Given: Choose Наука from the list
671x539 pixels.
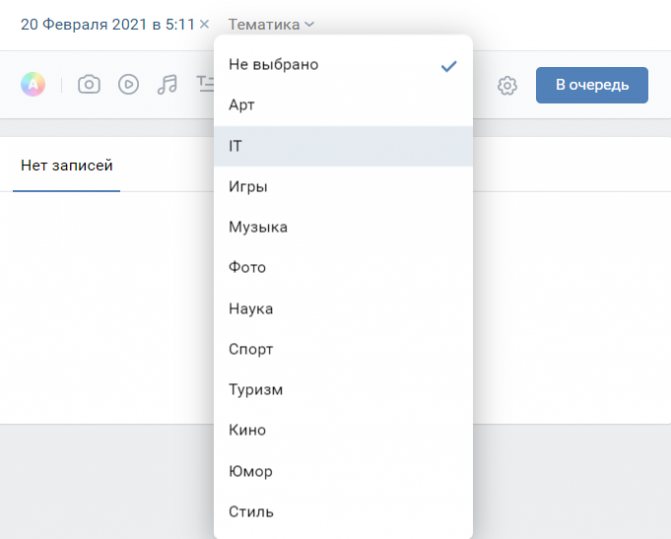Looking at the screenshot, I should point(343,308).
